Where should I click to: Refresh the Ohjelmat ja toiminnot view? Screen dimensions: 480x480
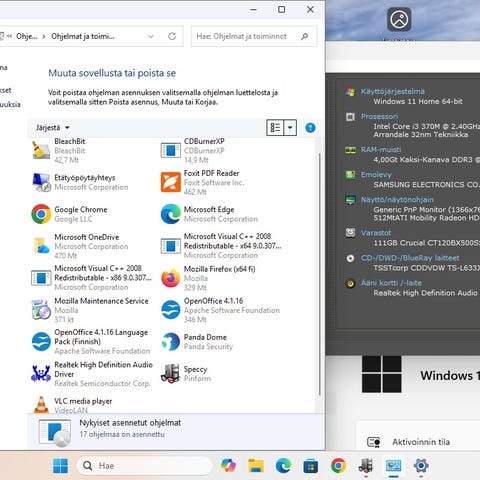(172, 36)
